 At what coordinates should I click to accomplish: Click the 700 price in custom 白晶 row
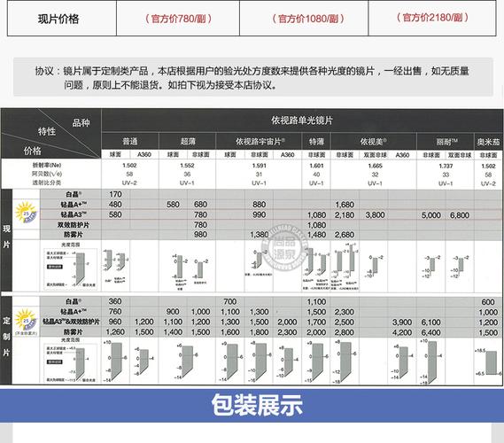tap(229, 301)
